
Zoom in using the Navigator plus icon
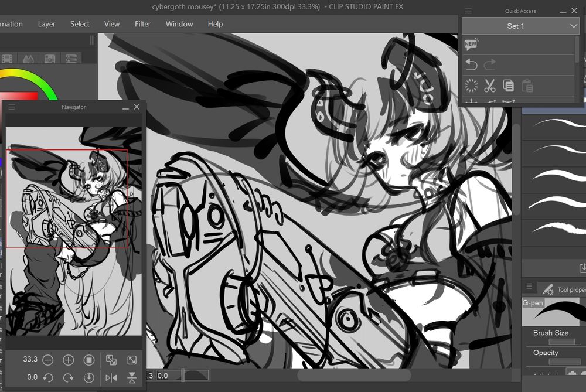tap(69, 359)
